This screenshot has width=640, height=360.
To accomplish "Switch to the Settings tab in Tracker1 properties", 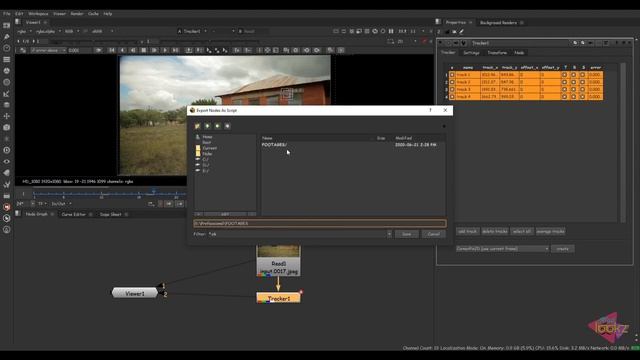I will pos(471,53).
